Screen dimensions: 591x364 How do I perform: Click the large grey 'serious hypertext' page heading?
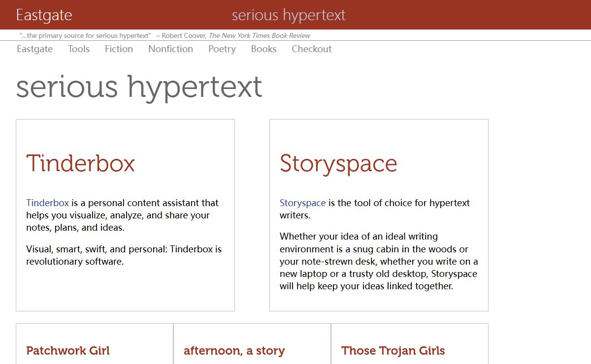pyautogui.click(x=139, y=87)
